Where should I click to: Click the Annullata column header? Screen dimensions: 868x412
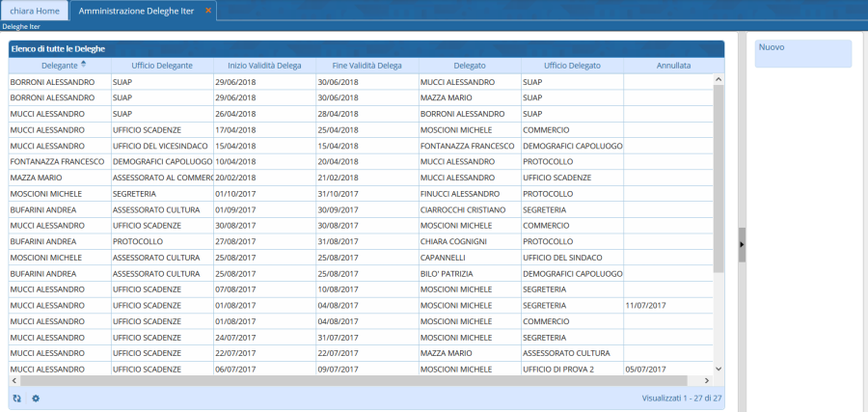click(x=673, y=66)
